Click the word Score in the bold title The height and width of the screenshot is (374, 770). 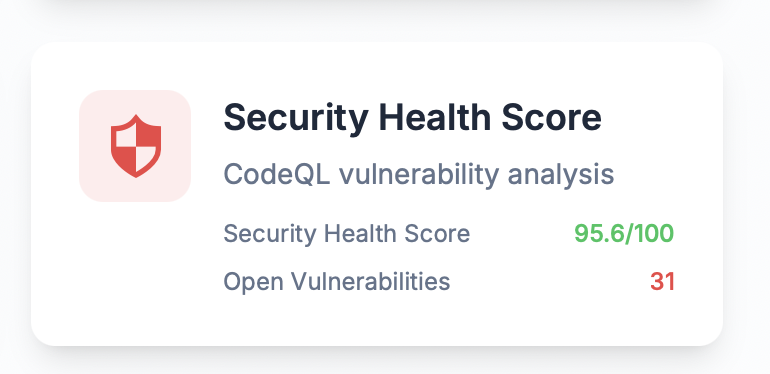[550, 117]
